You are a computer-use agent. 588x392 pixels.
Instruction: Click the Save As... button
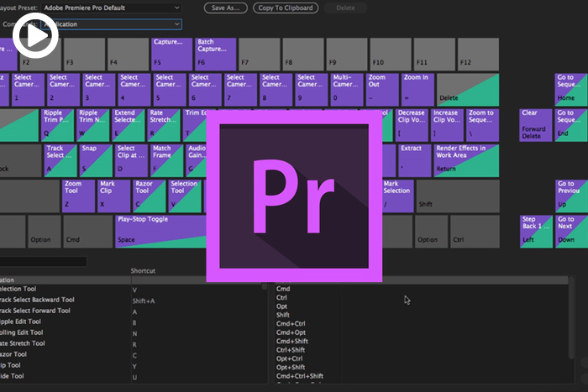pos(225,8)
